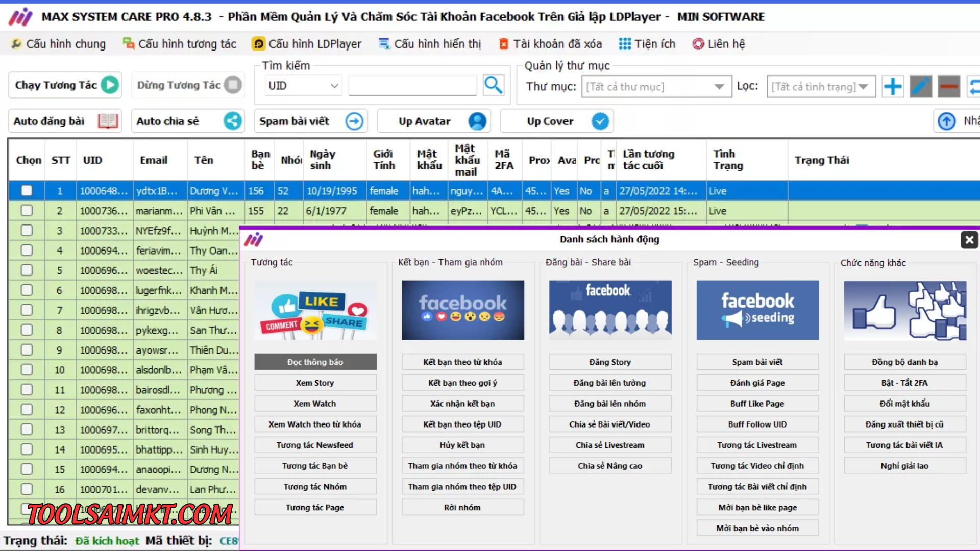980x551 pixels.
Task: Tick checkbox for row 1
Action: tap(27, 191)
